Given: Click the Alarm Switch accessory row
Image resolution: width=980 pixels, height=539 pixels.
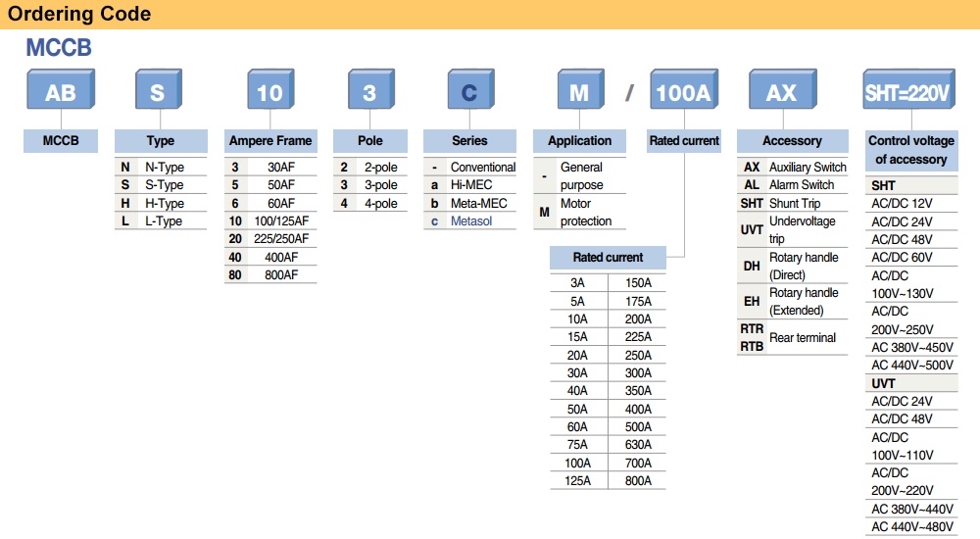Looking at the screenshot, I should [x=793, y=185].
